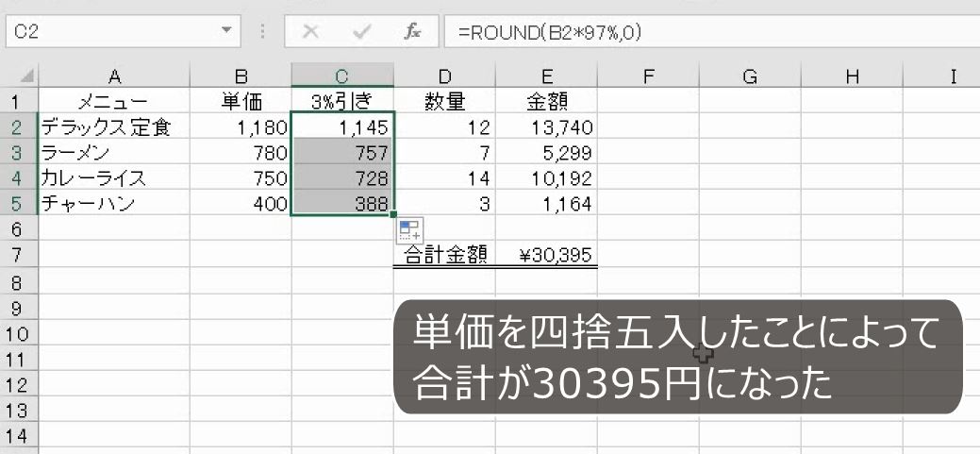Click cell チャーハン
Screen dimensions: 980x454
click(114, 204)
